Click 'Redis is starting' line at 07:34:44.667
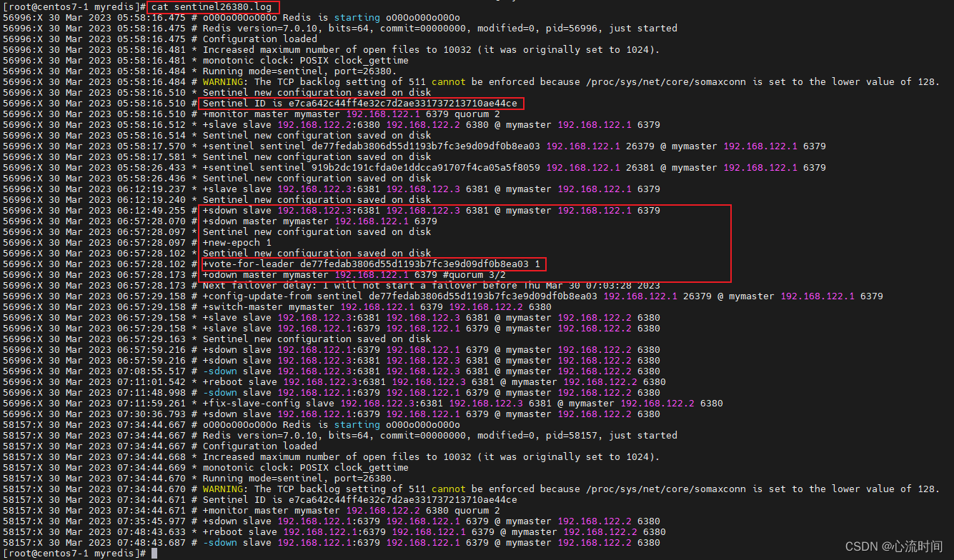The height and width of the screenshot is (560, 954). point(331,425)
